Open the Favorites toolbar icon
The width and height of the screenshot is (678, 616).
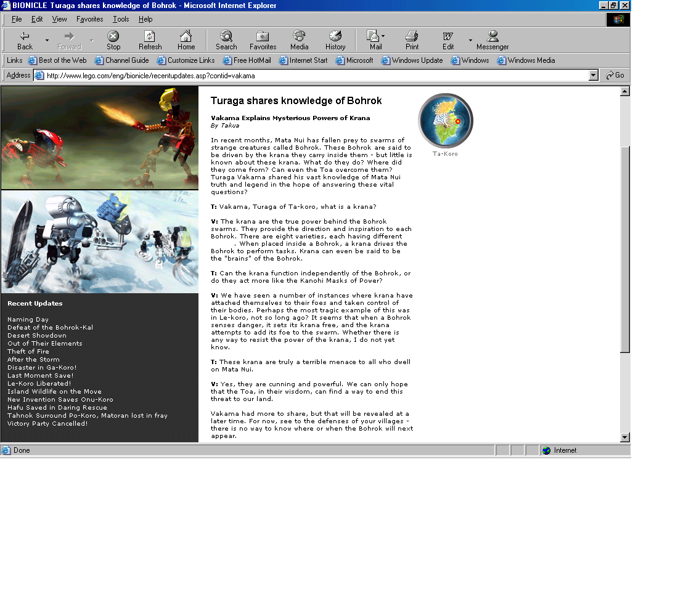tap(263, 40)
